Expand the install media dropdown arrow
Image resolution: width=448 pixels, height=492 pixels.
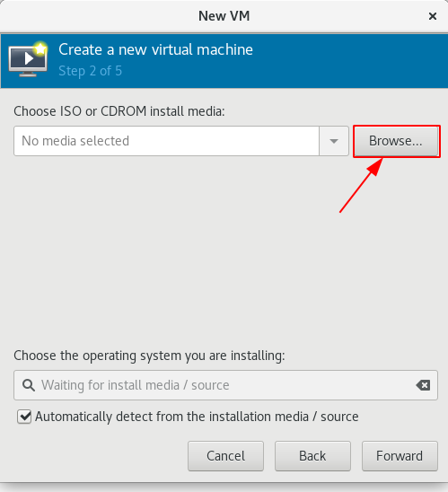pos(334,141)
